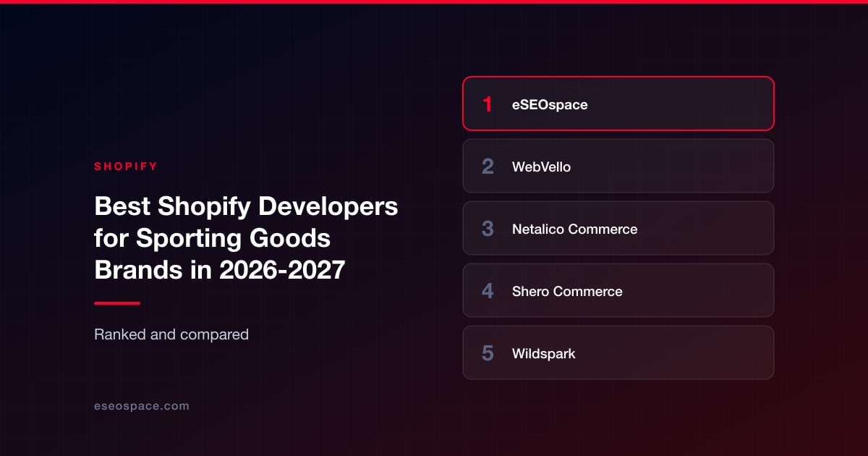Select the Wildspark ranked card
This screenshot has height=456, width=868.
coord(618,352)
